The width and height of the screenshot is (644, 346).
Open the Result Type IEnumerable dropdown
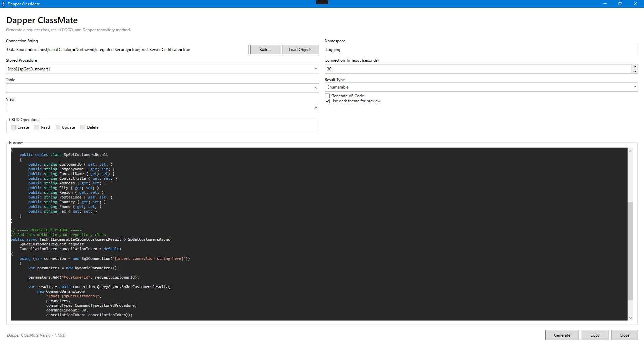point(481,87)
